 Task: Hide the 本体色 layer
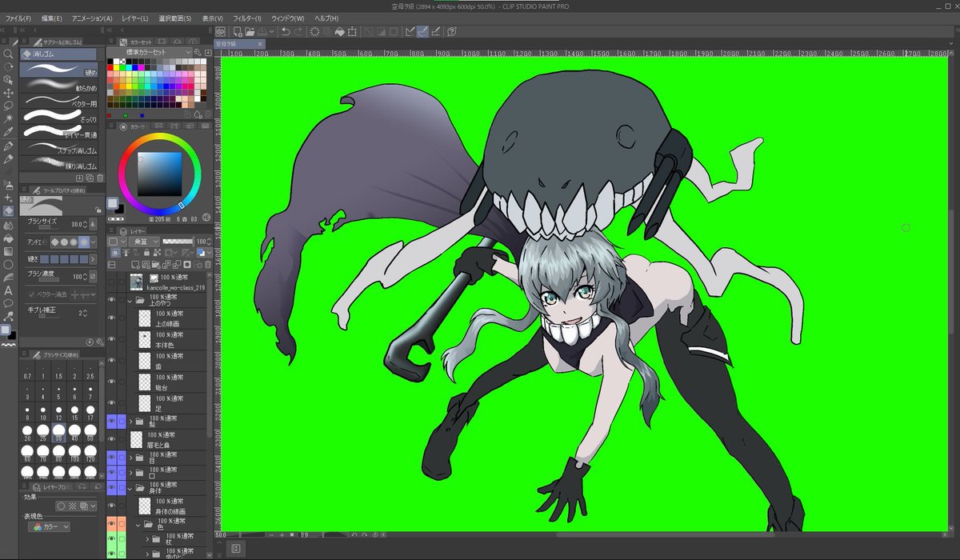(x=111, y=339)
